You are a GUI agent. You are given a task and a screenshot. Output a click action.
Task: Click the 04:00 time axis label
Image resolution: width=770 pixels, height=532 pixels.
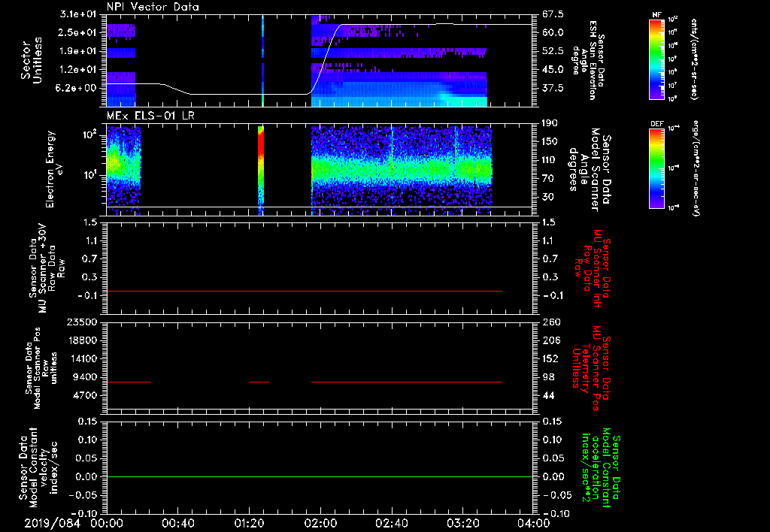click(x=534, y=523)
